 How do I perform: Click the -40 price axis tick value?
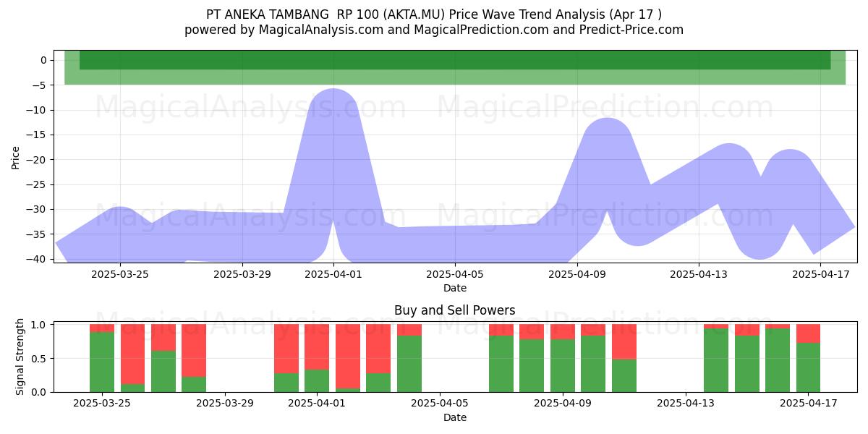point(38,259)
